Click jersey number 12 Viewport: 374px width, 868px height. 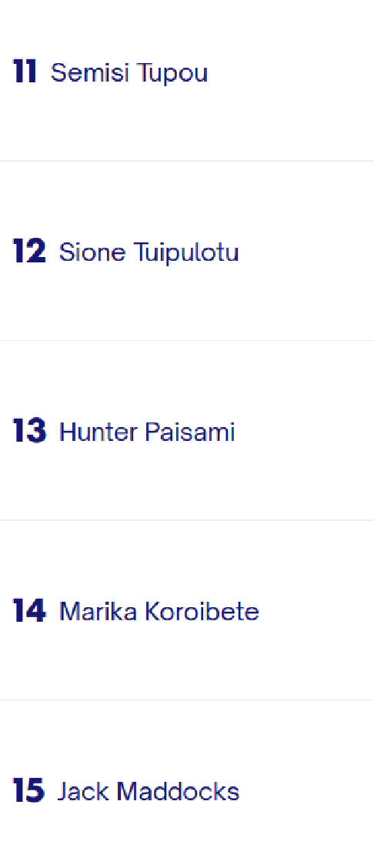(x=29, y=252)
